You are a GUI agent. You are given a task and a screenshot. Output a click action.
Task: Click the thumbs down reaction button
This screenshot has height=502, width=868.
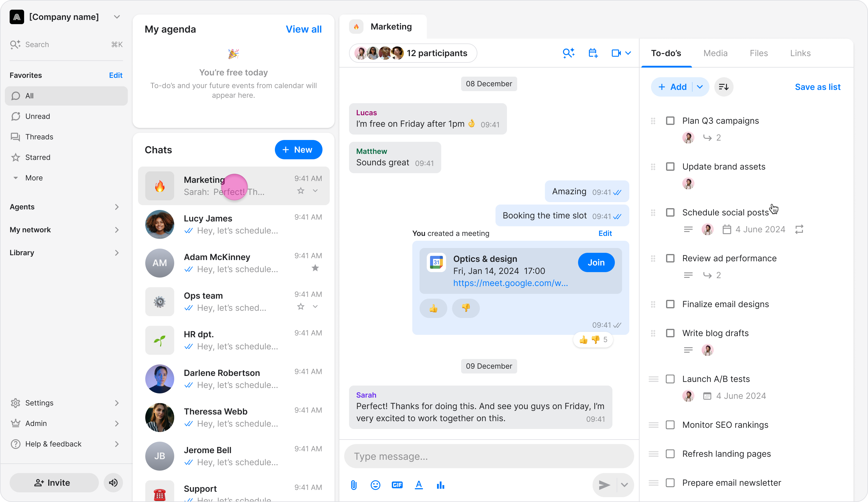pos(466,308)
